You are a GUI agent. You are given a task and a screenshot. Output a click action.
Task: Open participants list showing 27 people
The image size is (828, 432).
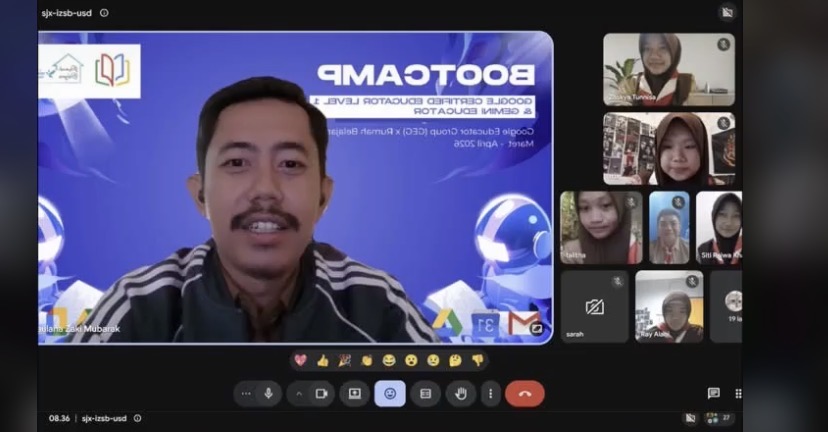[718, 418]
